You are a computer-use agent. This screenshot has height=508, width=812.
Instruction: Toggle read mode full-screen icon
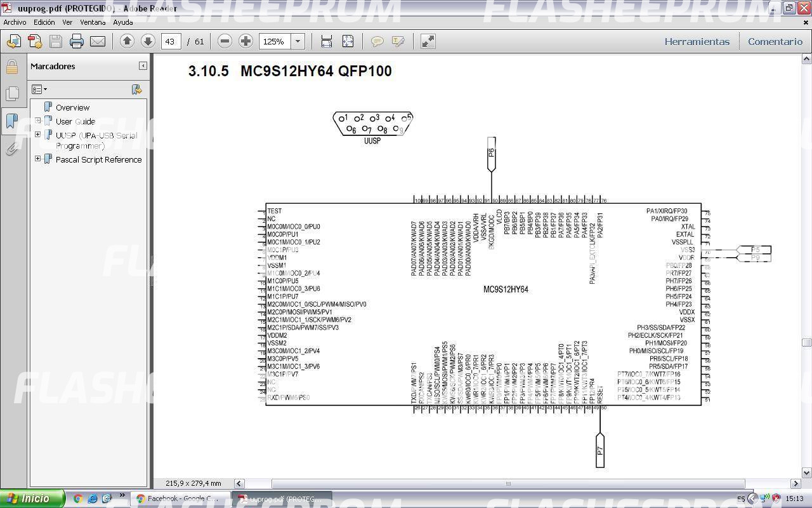(428, 41)
